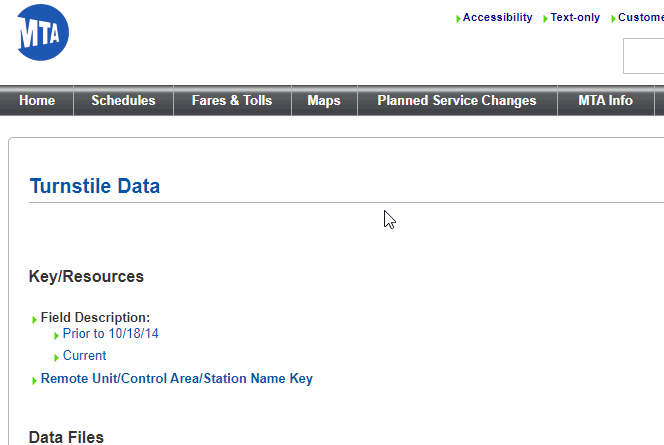Screen dimensions: 664x445
Task: Open the Current field description link
Action: [84, 356]
